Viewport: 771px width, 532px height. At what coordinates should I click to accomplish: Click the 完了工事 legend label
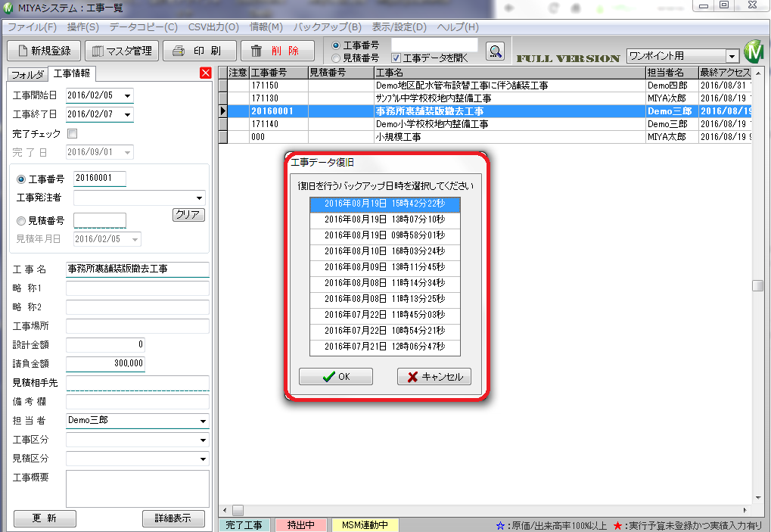tap(244, 525)
